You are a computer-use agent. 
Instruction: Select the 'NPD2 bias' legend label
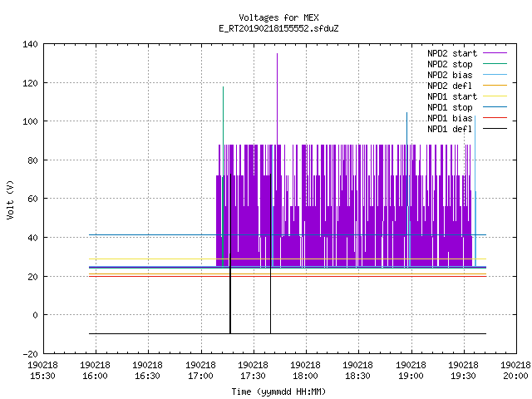(450, 75)
